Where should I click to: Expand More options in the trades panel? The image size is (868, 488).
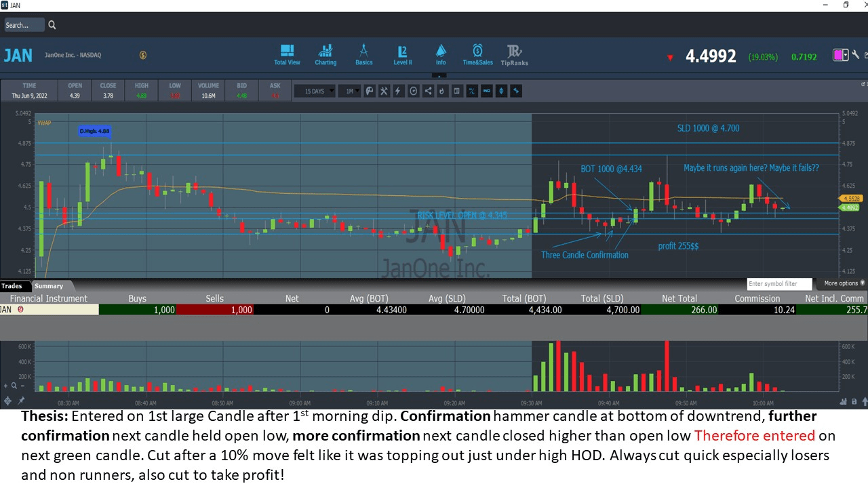click(x=844, y=283)
